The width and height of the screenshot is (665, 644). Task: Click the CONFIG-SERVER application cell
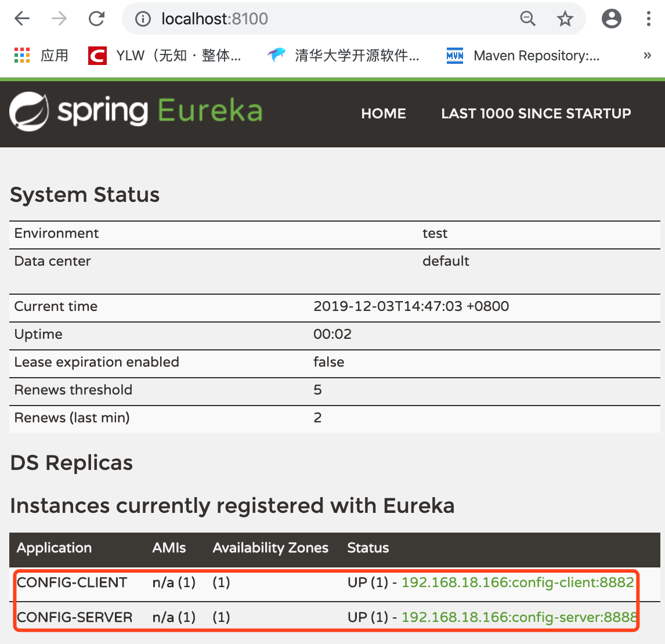click(75, 617)
